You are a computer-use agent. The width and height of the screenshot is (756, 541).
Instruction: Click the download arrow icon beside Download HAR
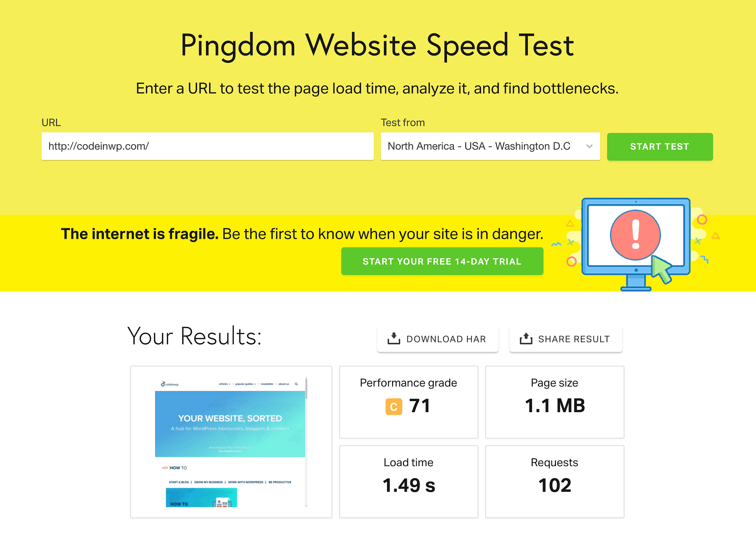394,338
